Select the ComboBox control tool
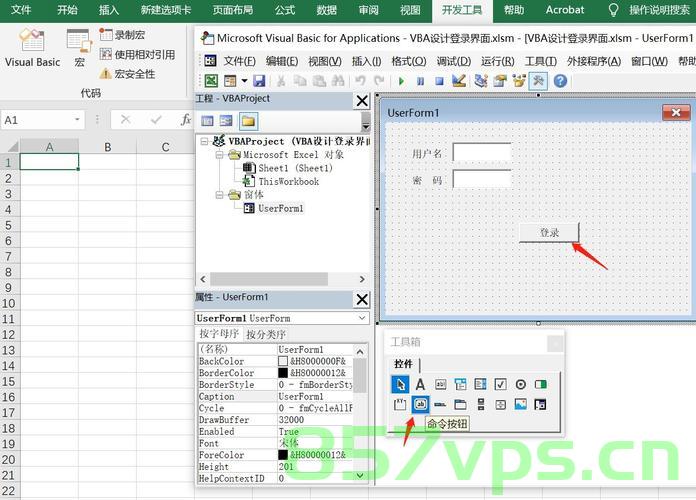The height and width of the screenshot is (500, 696). coord(460,385)
